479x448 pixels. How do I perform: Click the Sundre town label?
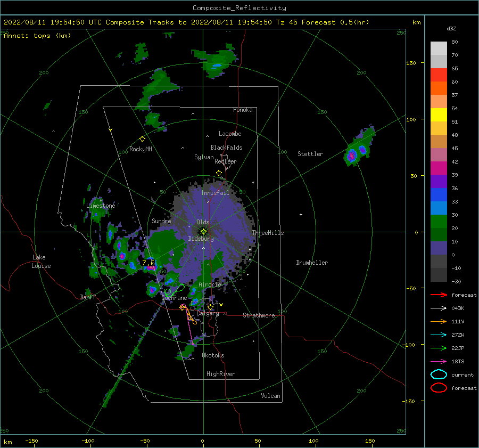pos(161,221)
